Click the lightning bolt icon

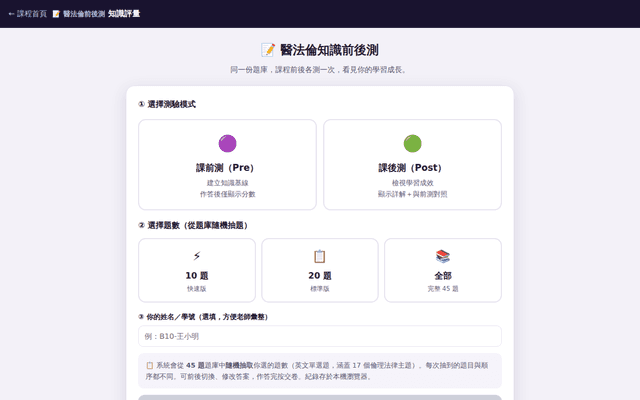(x=197, y=256)
